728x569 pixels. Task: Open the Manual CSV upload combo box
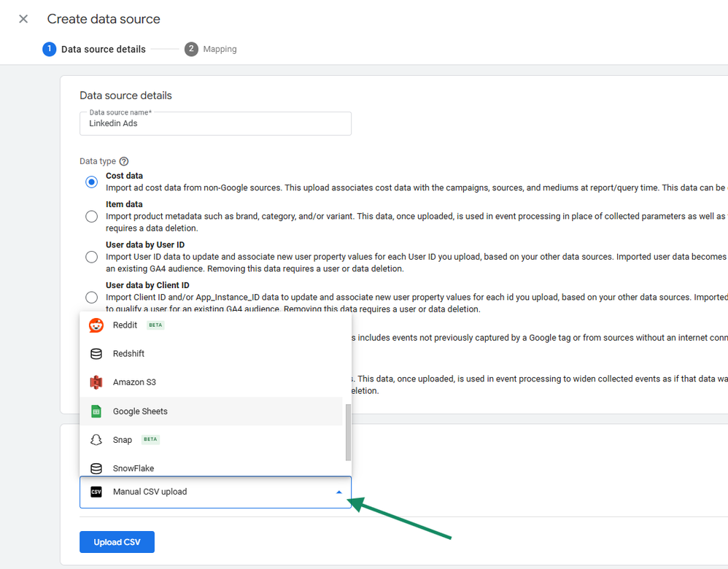pos(215,492)
